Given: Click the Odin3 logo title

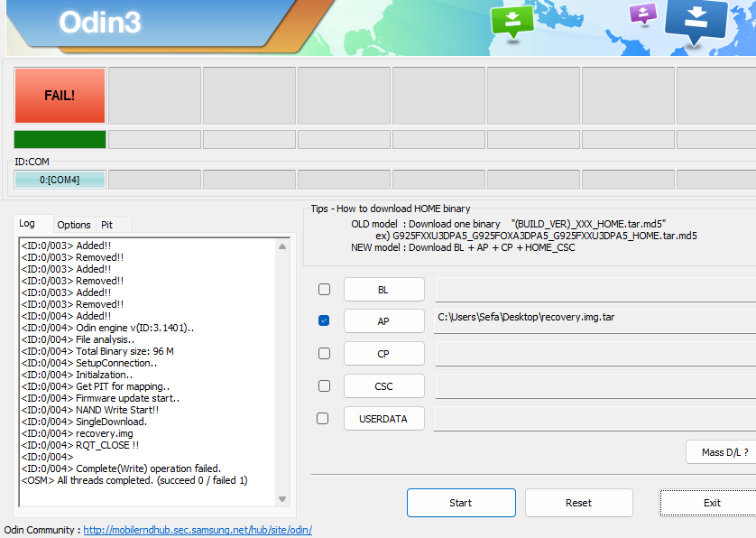Looking at the screenshot, I should [100, 23].
